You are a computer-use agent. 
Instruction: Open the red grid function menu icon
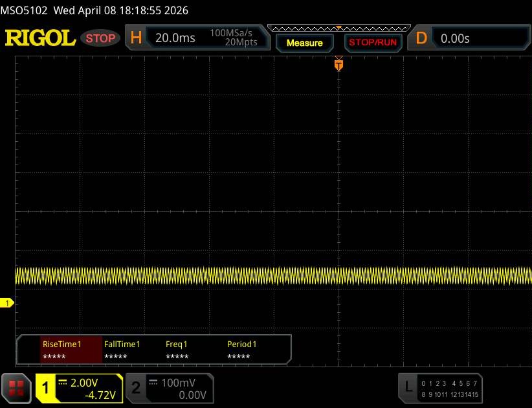[x=17, y=387]
